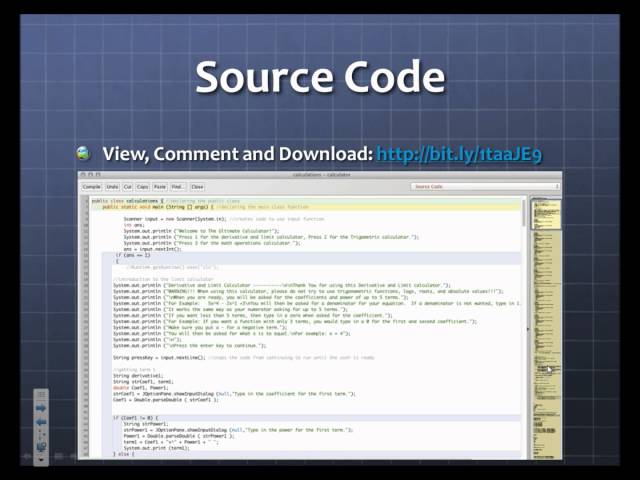640x480 pixels.
Task: Click the Compile button in the editor
Action: coord(91,187)
